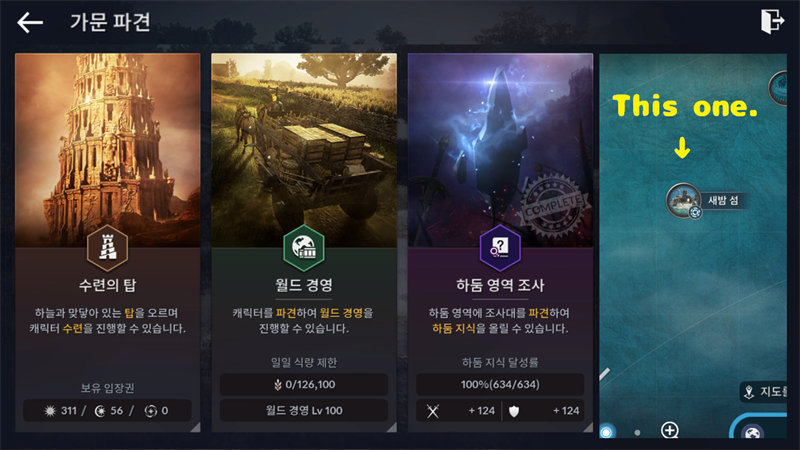Screen dimensions: 800x450
Task: Tap the entry ticket count 311 / 56 / 0
Action: coord(107,411)
